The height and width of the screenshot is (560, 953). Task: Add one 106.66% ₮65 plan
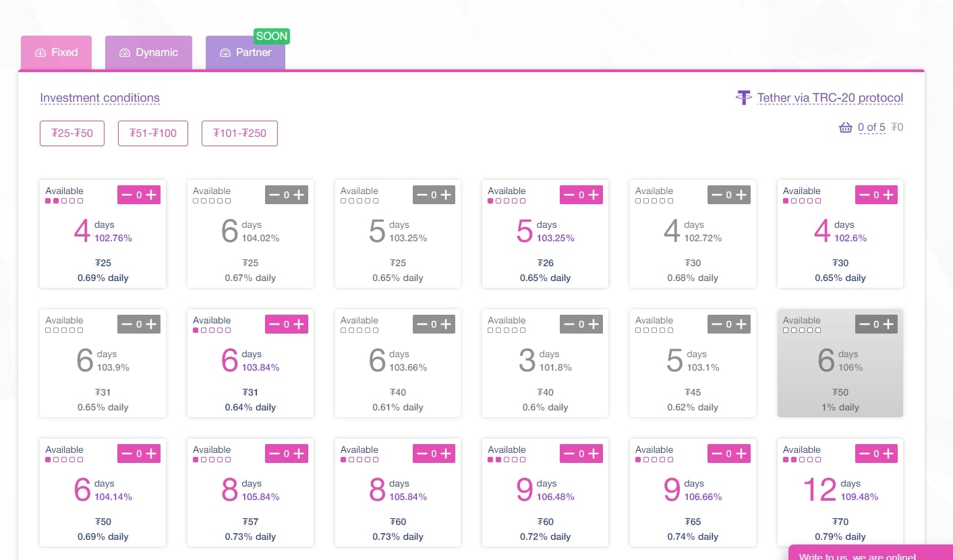[x=742, y=454]
